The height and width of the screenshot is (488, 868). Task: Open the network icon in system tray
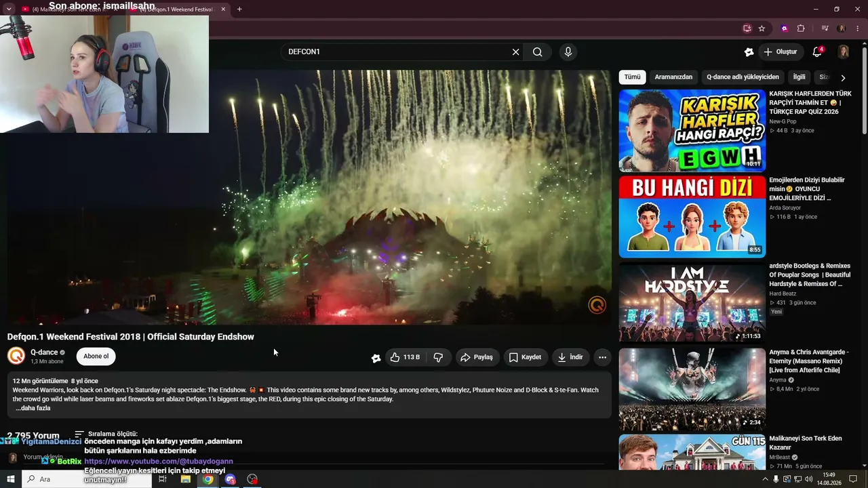(x=797, y=479)
